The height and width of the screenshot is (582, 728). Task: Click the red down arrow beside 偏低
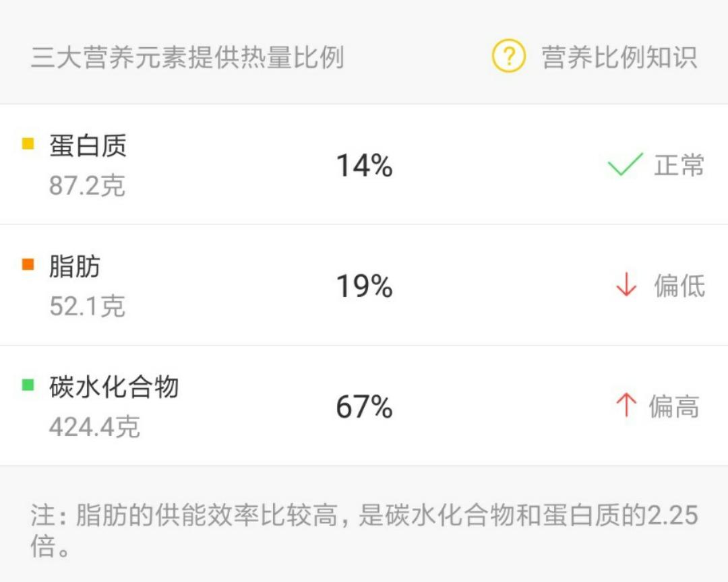coord(626,286)
